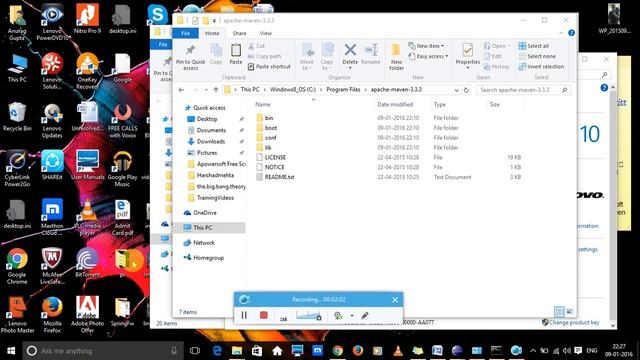Click Select all in ribbon
This screenshot has height=360, width=640.
(x=533, y=46)
